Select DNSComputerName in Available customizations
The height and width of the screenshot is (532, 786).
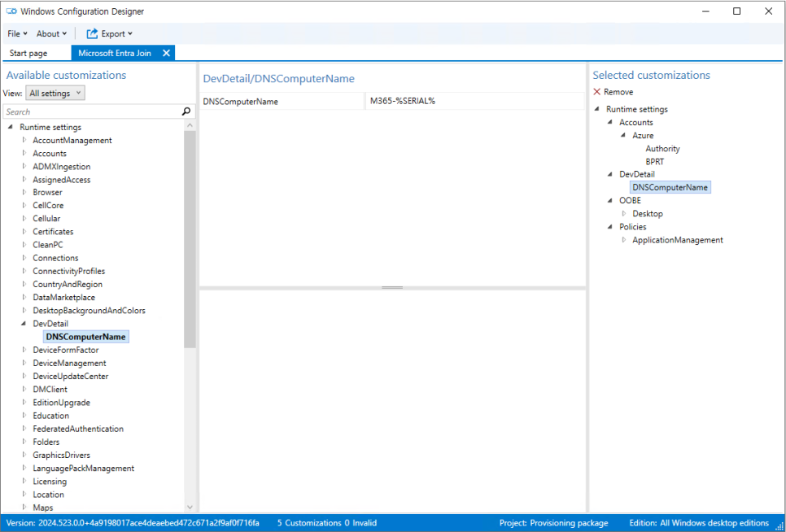pyautogui.click(x=86, y=337)
